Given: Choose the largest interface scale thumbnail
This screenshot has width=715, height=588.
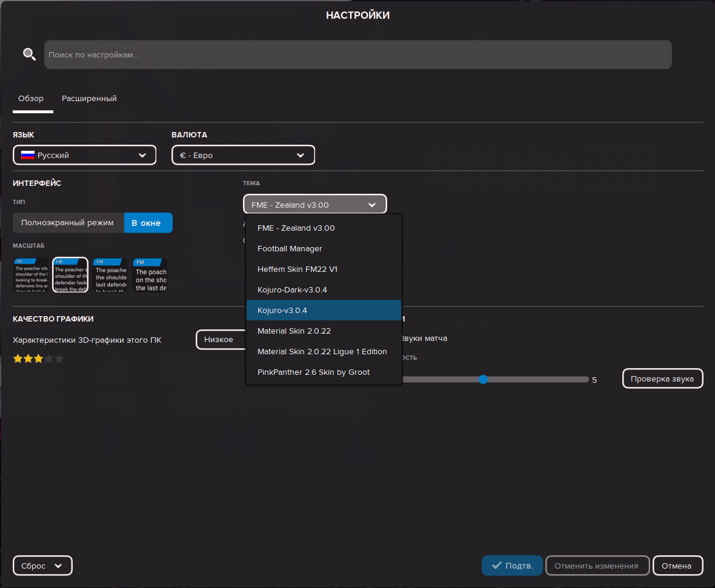Looking at the screenshot, I should [150, 275].
